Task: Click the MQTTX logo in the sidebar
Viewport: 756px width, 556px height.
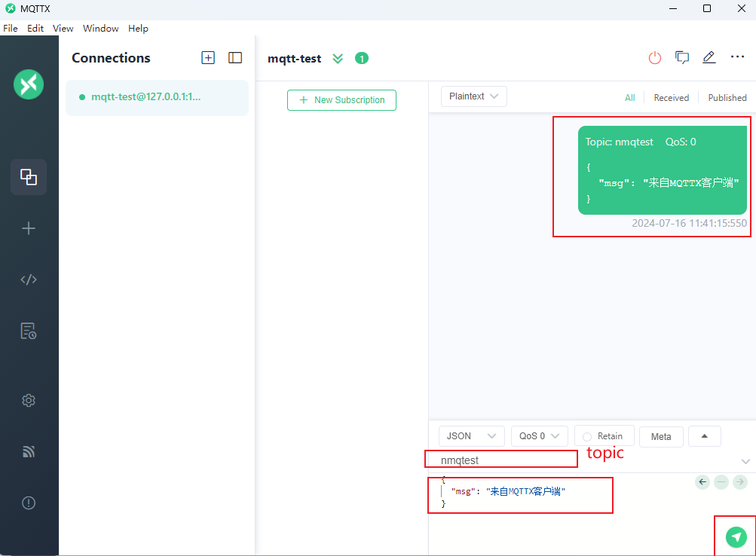Action: click(29, 84)
